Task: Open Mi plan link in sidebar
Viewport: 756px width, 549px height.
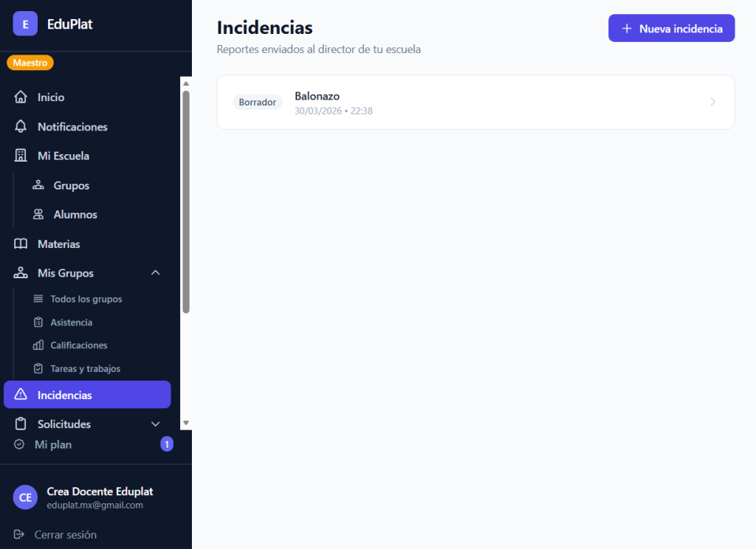Action: 53,444
